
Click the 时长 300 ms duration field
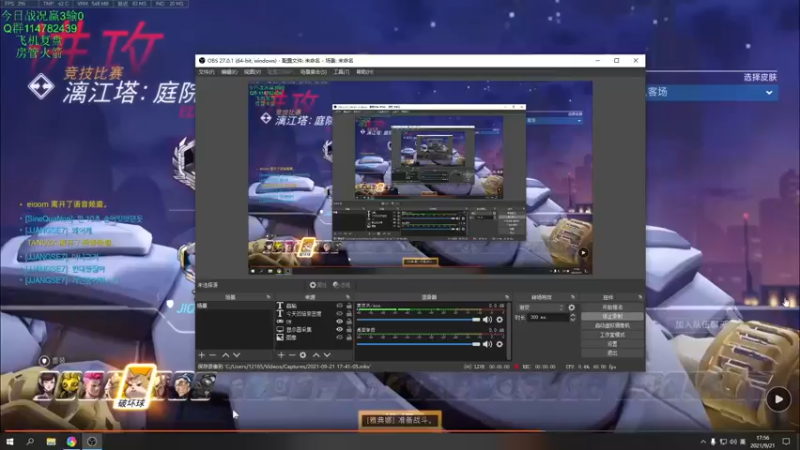point(547,317)
